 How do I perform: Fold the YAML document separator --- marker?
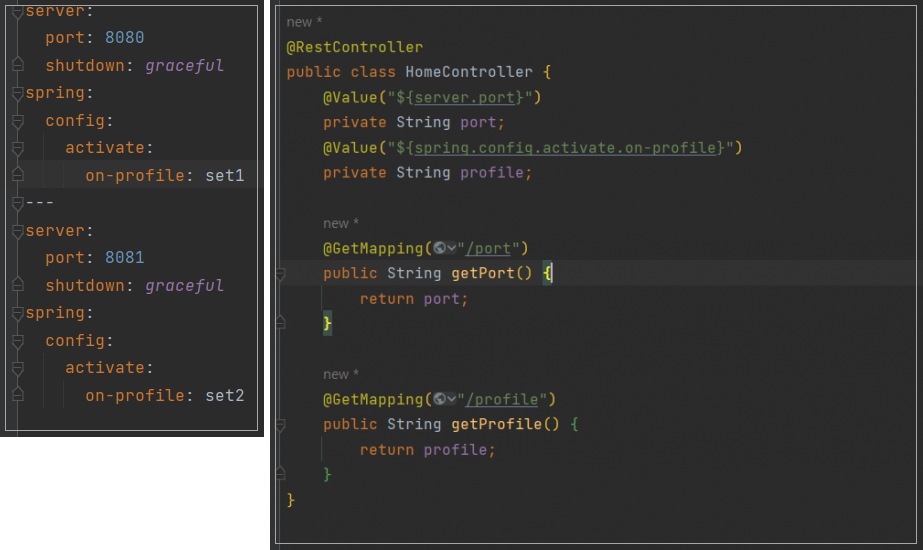[x=18, y=203]
